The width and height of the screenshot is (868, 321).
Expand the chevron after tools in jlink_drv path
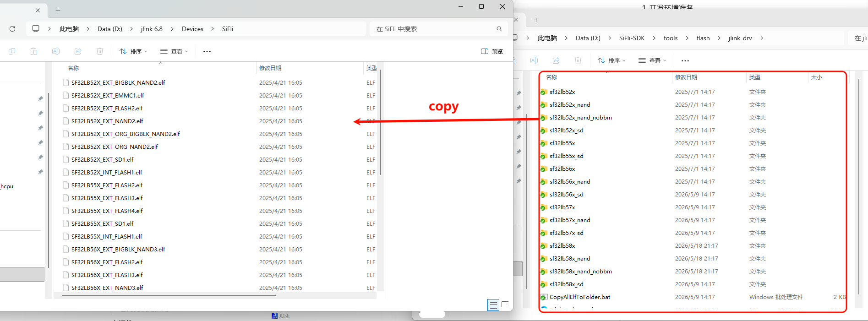pos(687,38)
